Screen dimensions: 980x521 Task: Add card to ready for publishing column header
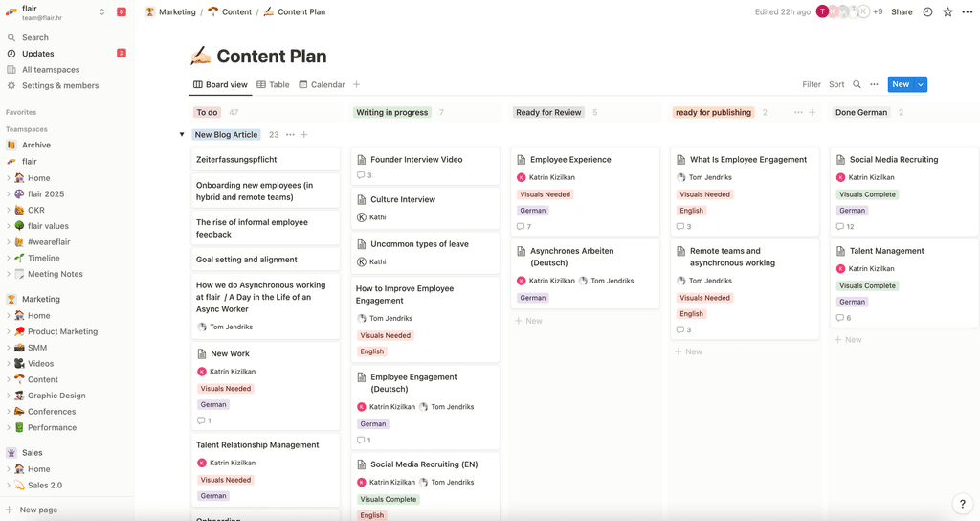(x=812, y=113)
